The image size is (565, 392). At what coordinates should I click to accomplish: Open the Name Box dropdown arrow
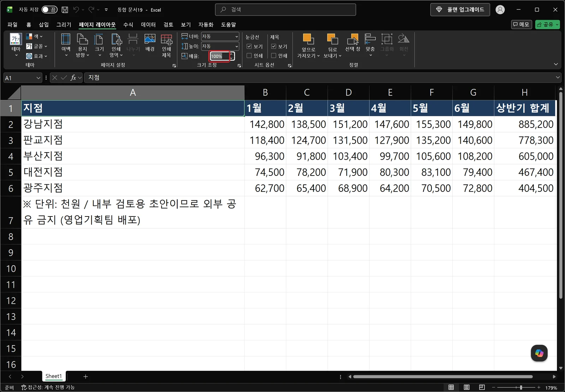(x=38, y=78)
